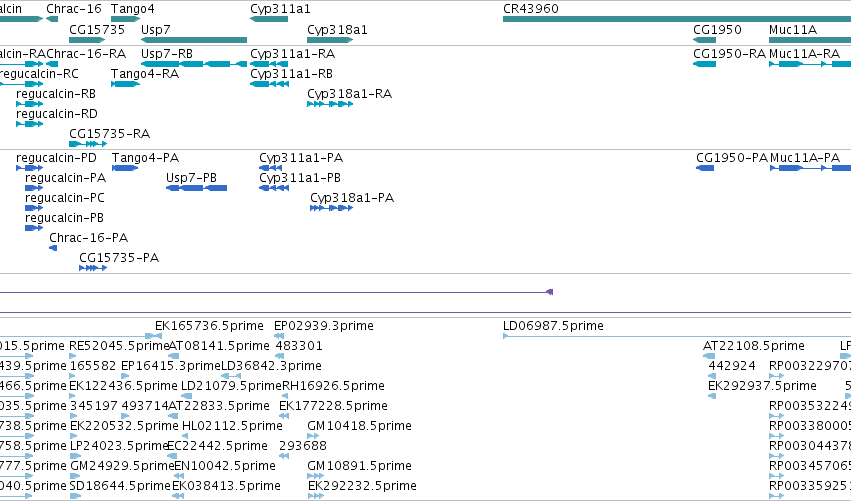Select the 442924 EST feature
The height and width of the screenshot is (501, 851).
point(712,376)
